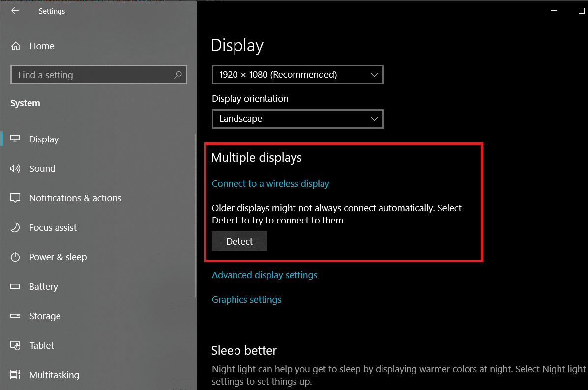Go to Notifications & actions

pyautogui.click(x=98, y=198)
